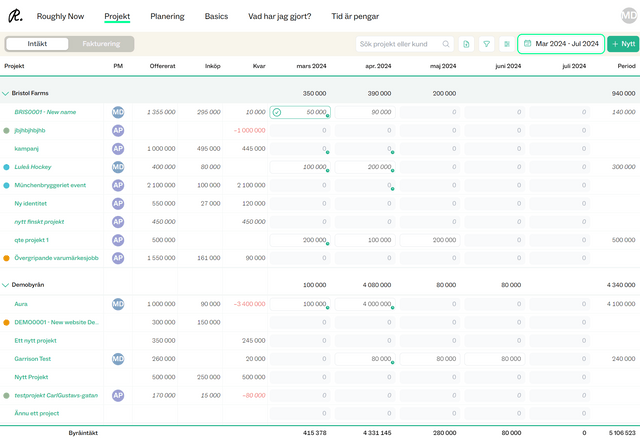Click the Nytt button

click(x=623, y=44)
